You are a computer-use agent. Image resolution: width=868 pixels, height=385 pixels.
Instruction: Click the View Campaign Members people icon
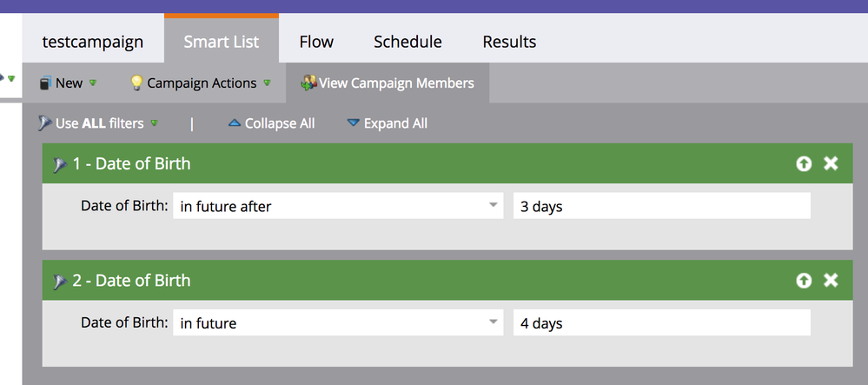tap(308, 83)
